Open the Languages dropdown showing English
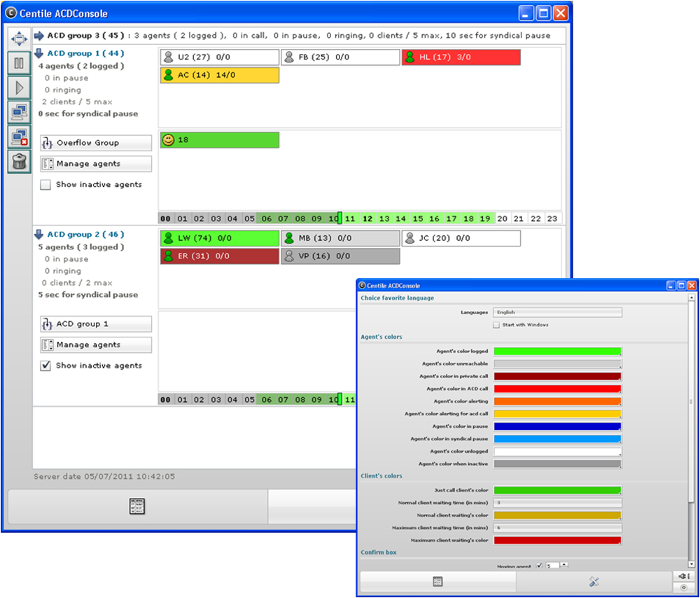 click(557, 312)
